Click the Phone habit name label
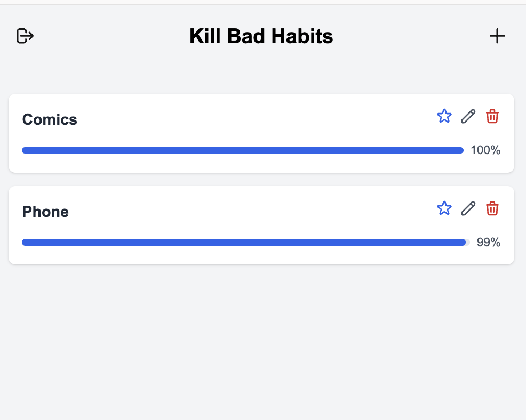526x420 pixels. point(45,212)
